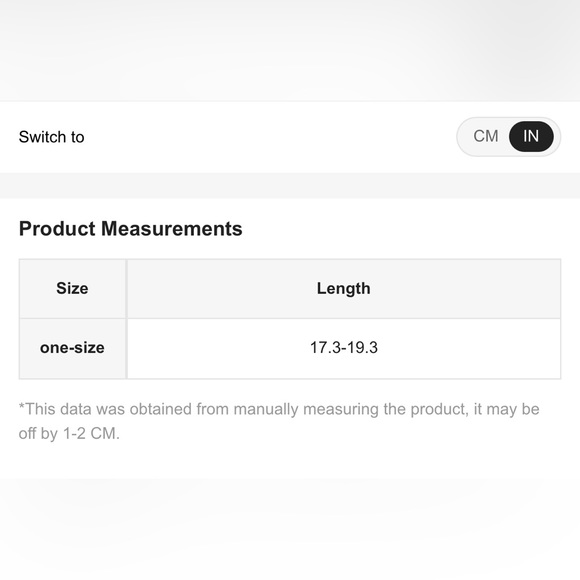
Task: Select the Size column header
Action: click(x=72, y=289)
